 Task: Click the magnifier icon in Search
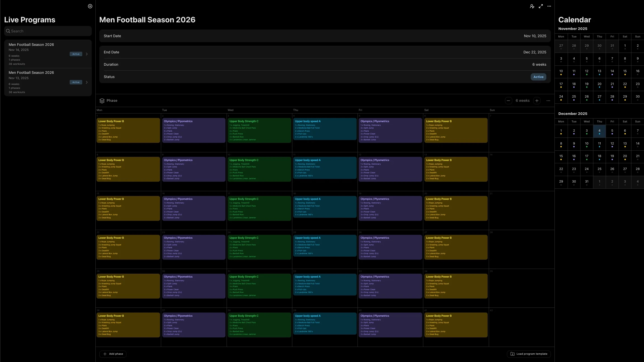point(8,31)
